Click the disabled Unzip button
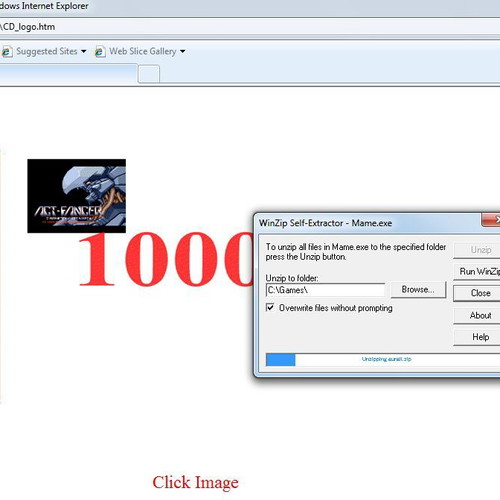This screenshot has width=500, height=500. click(477, 250)
